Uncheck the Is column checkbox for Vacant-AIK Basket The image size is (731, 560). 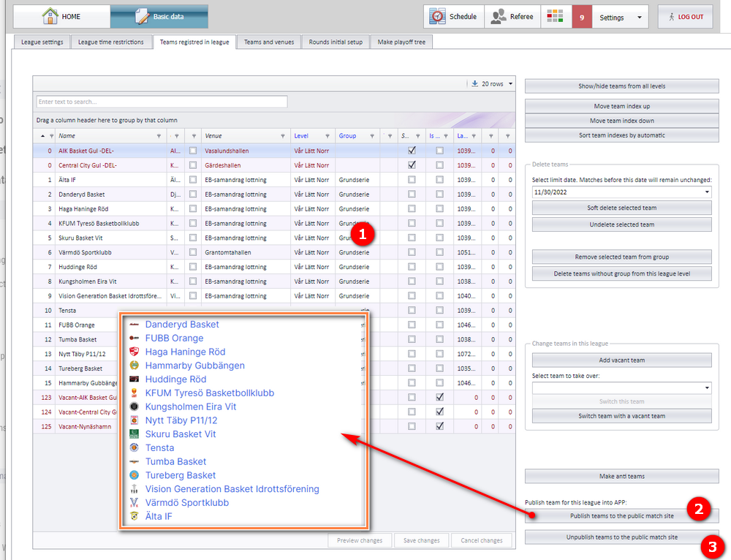click(439, 397)
